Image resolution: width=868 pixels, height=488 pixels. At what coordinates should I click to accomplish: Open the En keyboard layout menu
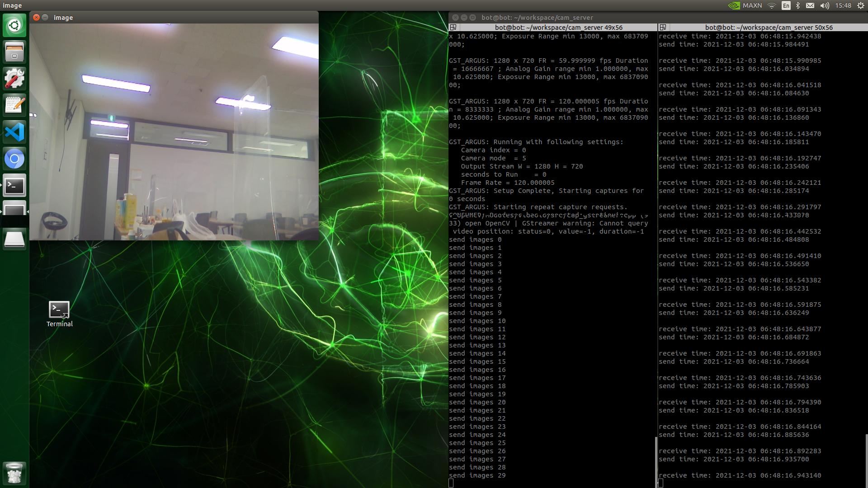click(785, 5)
